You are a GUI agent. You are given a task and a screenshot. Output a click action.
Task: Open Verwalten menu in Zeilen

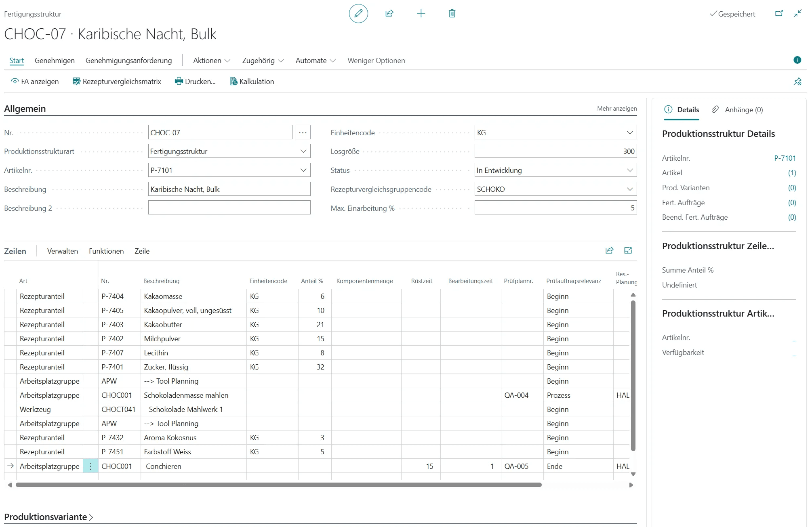pyautogui.click(x=63, y=251)
